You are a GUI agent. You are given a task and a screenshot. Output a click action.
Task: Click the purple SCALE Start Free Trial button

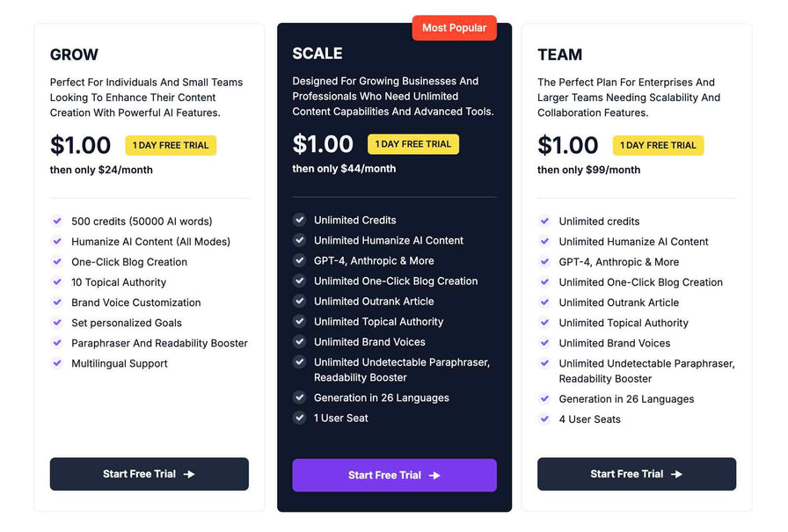(x=394, y=475)
